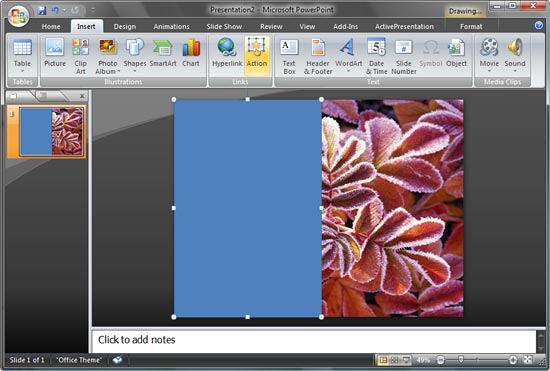Click the bottom-left corner handle of blue rectangle

(x=174, y=317)
